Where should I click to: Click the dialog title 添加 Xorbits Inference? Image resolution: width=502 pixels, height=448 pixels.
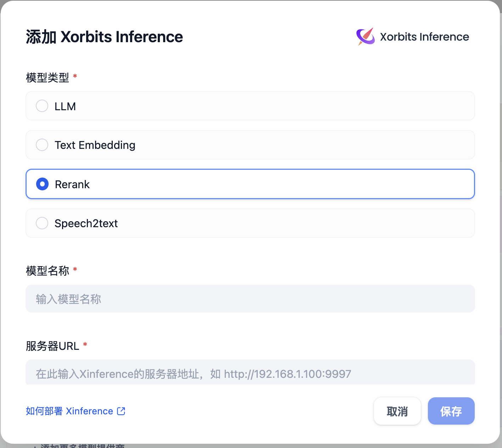104,37
